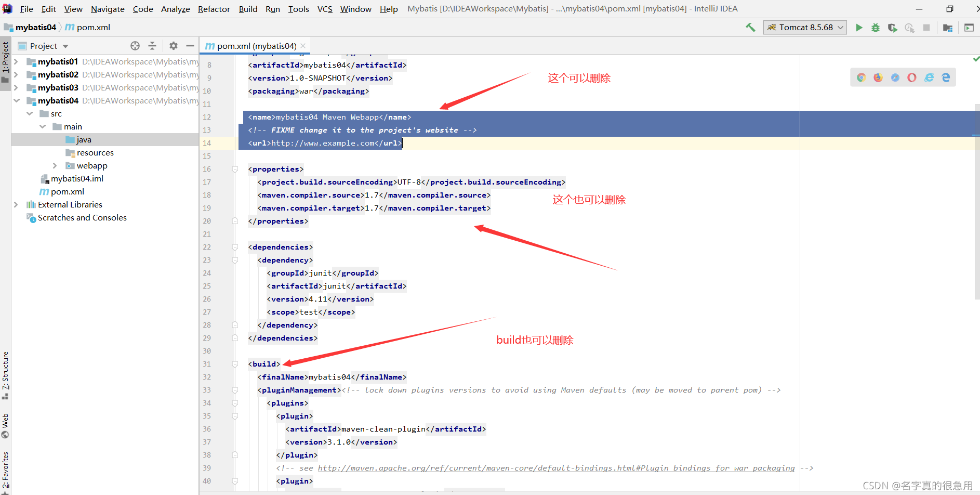Follow the http://www.example.com URL link

click(323, 143)
